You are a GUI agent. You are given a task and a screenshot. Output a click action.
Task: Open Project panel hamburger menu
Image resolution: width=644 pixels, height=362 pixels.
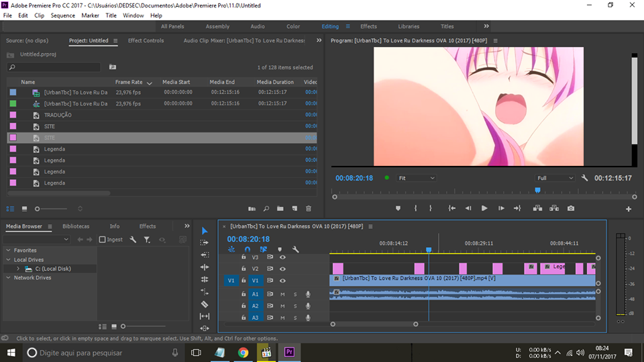coord(115,41)
